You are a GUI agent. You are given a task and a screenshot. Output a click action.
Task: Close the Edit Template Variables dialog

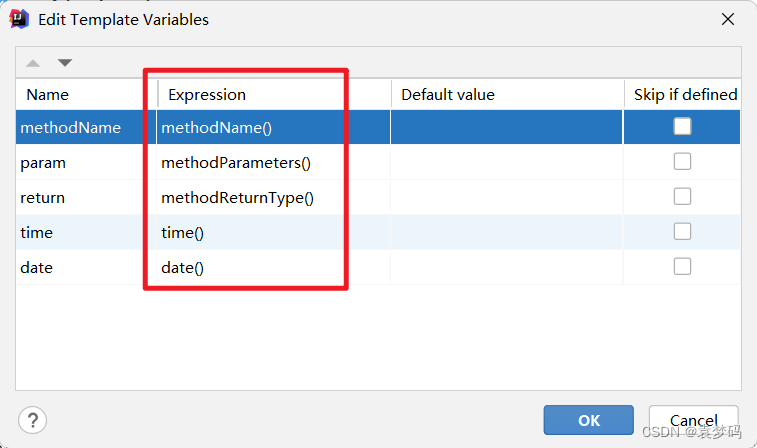[x=726, y=19]
